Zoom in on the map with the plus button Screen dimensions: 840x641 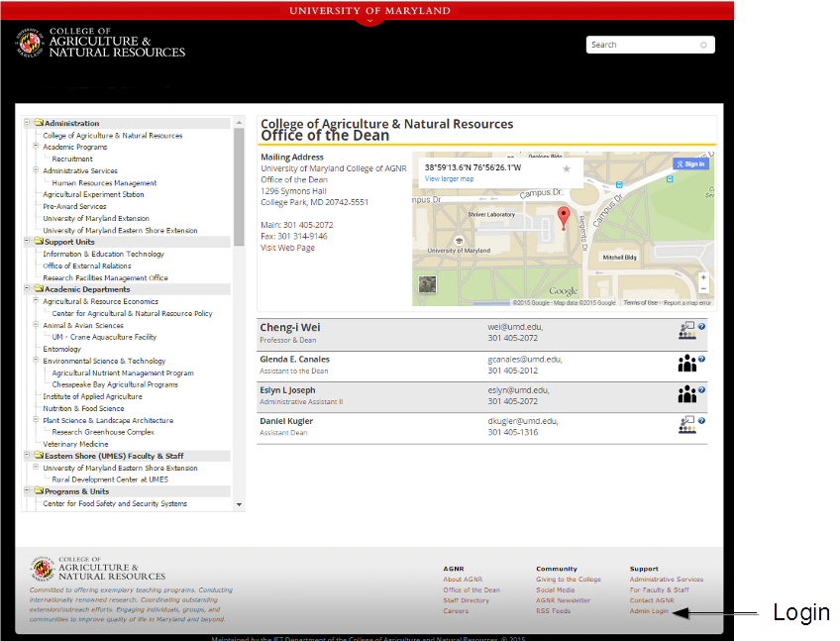[703, 277]
